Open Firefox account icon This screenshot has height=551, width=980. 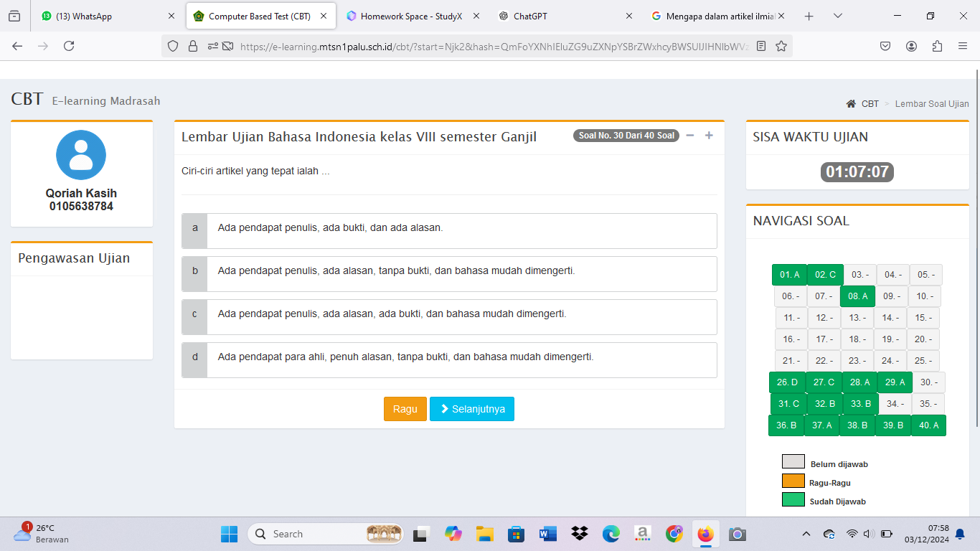(911, 46)
